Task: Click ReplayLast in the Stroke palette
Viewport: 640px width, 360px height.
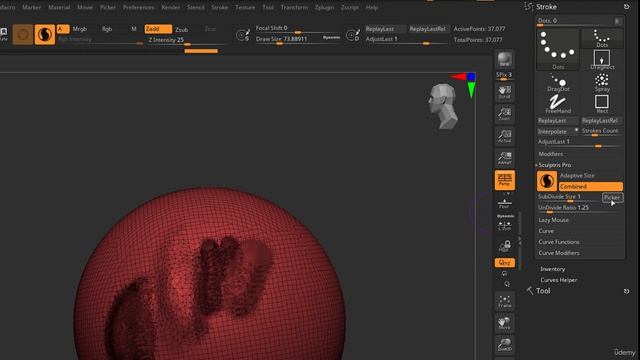Action: point(558,121)
